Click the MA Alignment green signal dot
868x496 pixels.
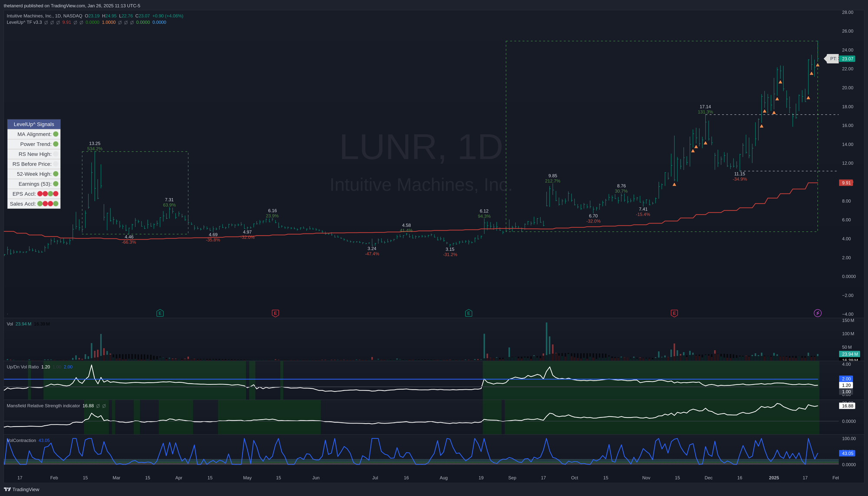[56, 134]
